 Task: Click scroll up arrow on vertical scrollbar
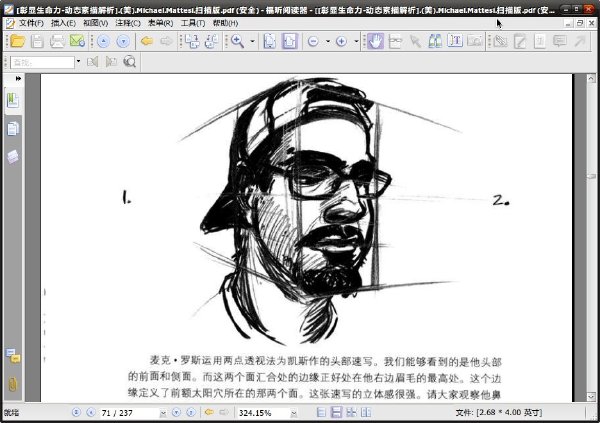(x=591, y=78)
